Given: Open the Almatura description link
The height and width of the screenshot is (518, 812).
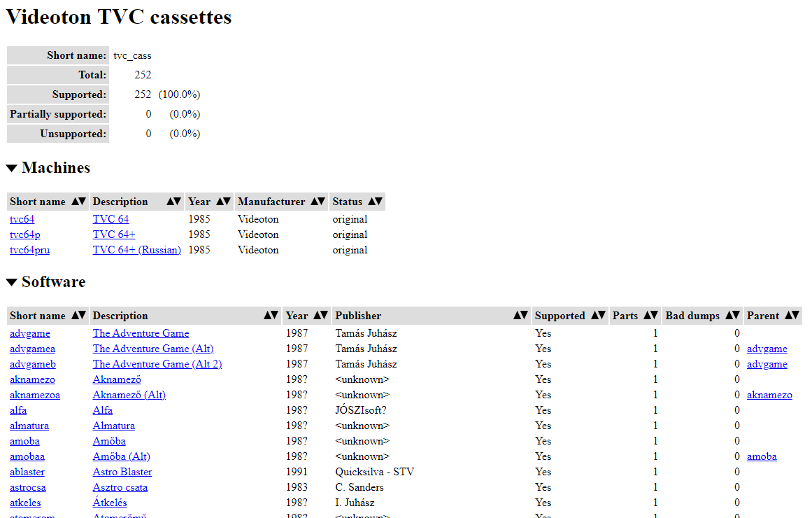Looking at the screenshot, I should [114, 426].
